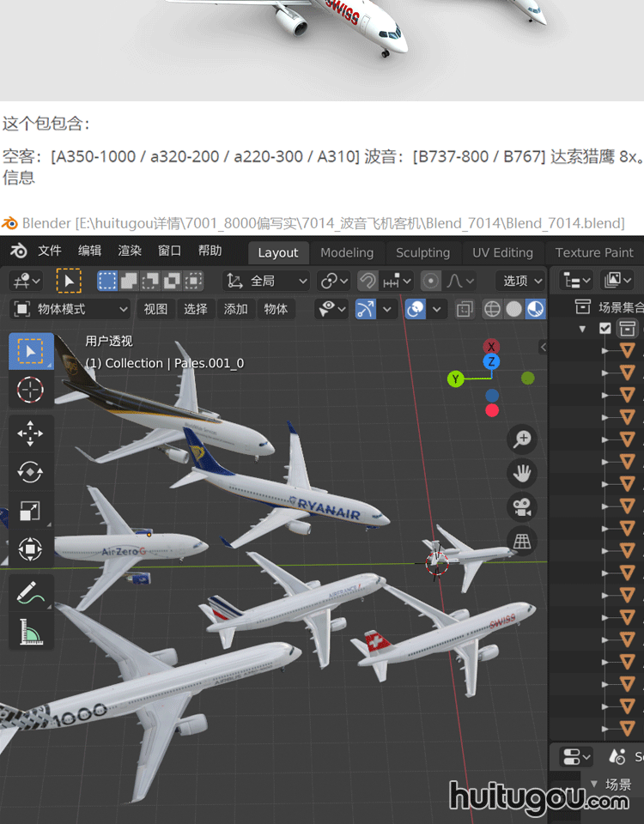Toggle show gizmos button

click(x=366, y=309)
